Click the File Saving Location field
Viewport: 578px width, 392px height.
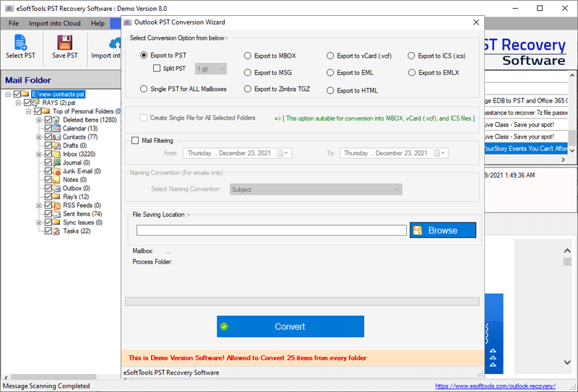[x=272, y=230]
